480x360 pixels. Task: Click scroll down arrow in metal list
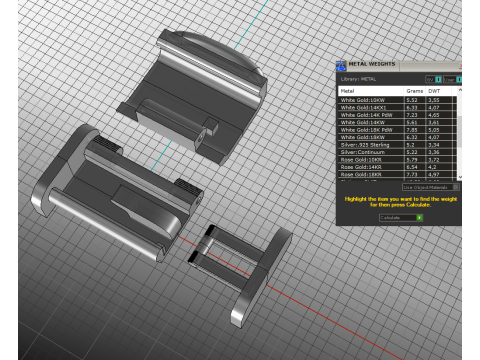(460, 177)
